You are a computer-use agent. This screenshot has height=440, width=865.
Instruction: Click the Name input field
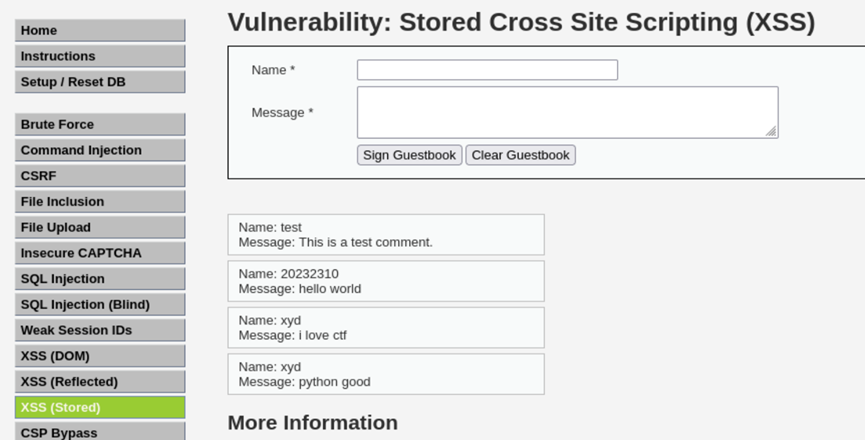487,70
